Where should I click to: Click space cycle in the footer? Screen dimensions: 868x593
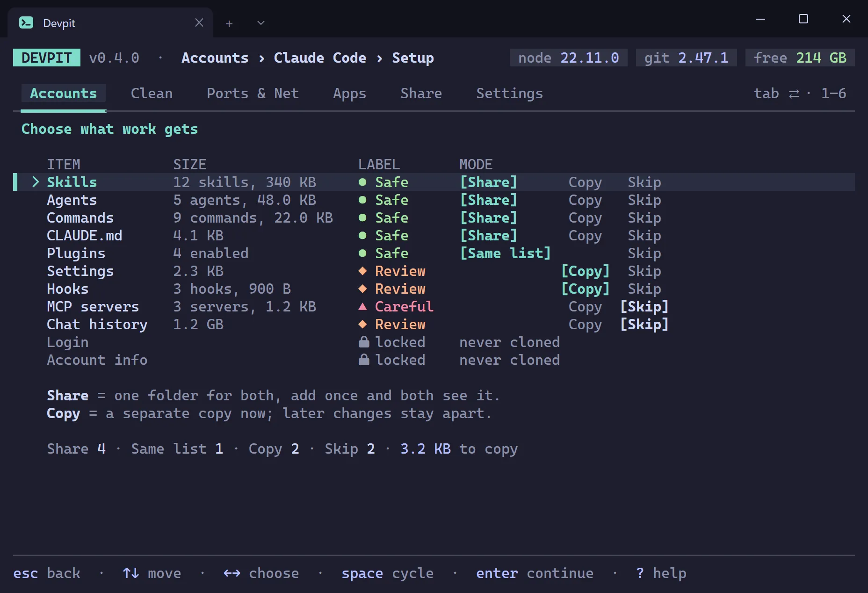387,573
